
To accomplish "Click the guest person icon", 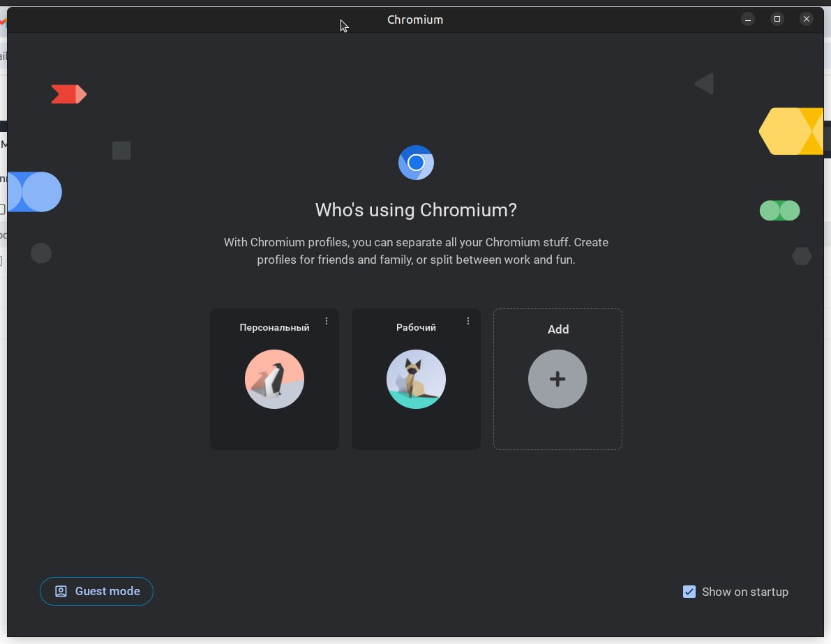I will (x=61, y=592).
